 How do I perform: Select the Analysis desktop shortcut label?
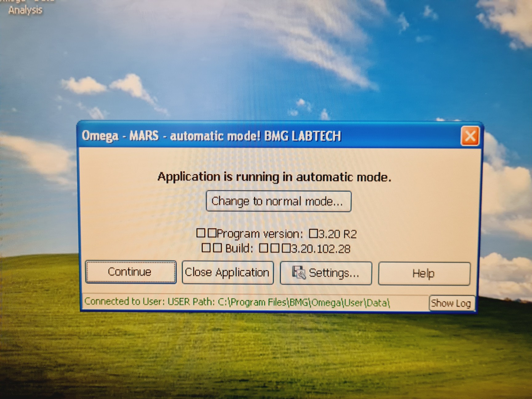coord(25,10)
